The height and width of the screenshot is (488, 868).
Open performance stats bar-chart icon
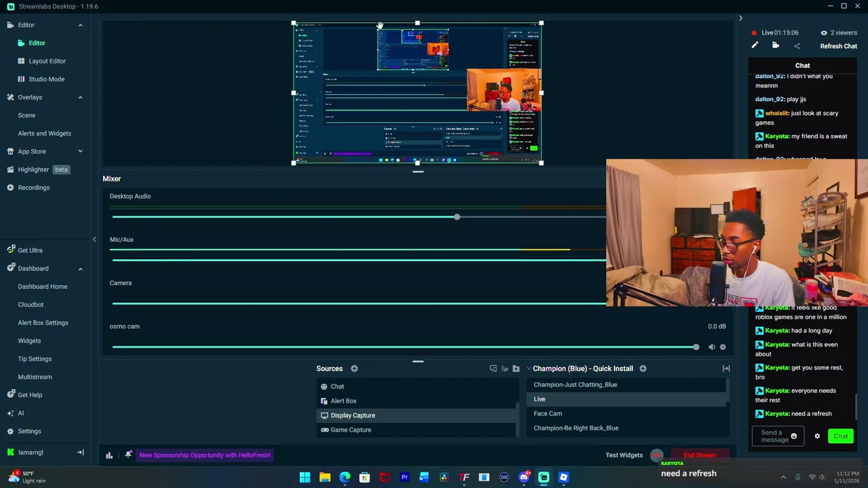tap(109, 455)
